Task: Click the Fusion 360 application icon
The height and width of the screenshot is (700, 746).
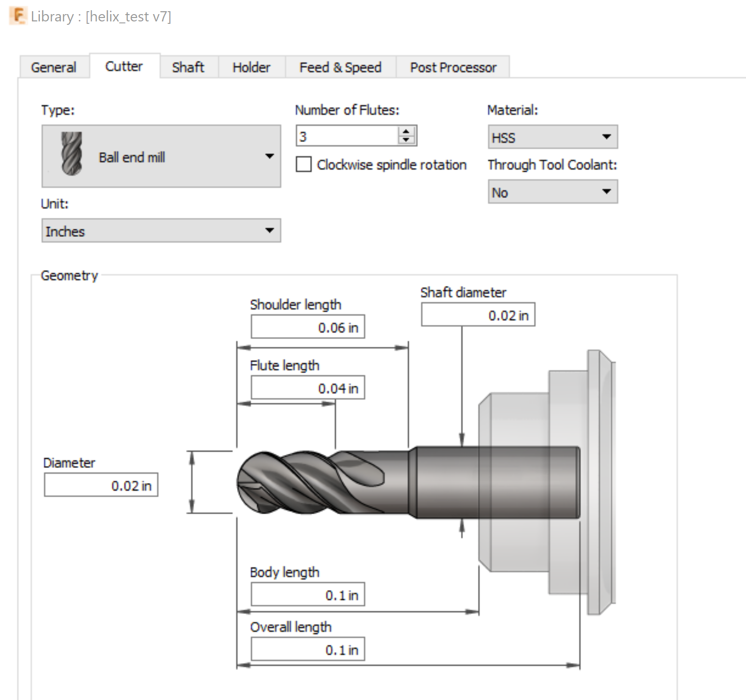Action: (17, 16)
